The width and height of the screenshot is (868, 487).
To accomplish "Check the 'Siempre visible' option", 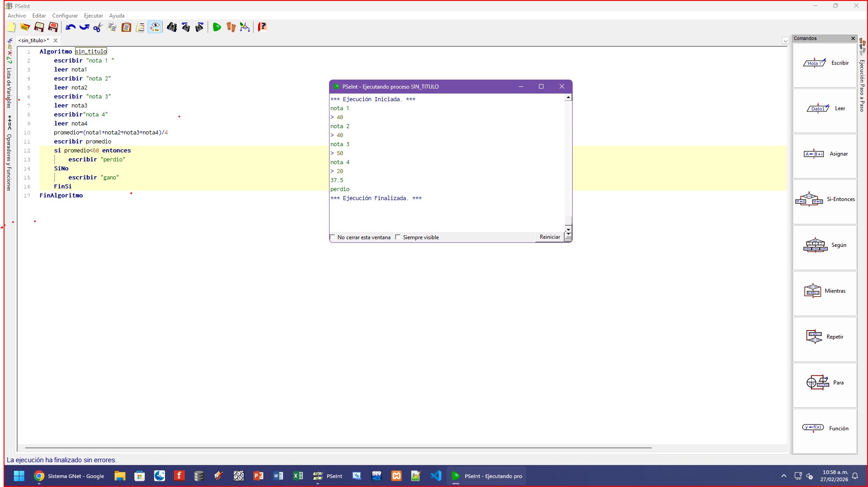I will pos(398,237).
